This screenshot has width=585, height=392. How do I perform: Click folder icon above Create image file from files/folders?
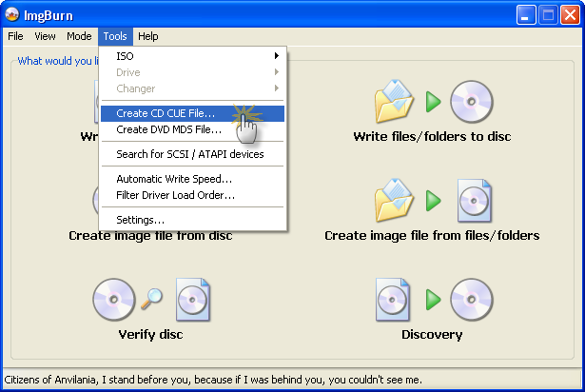[x=395, y=201]
